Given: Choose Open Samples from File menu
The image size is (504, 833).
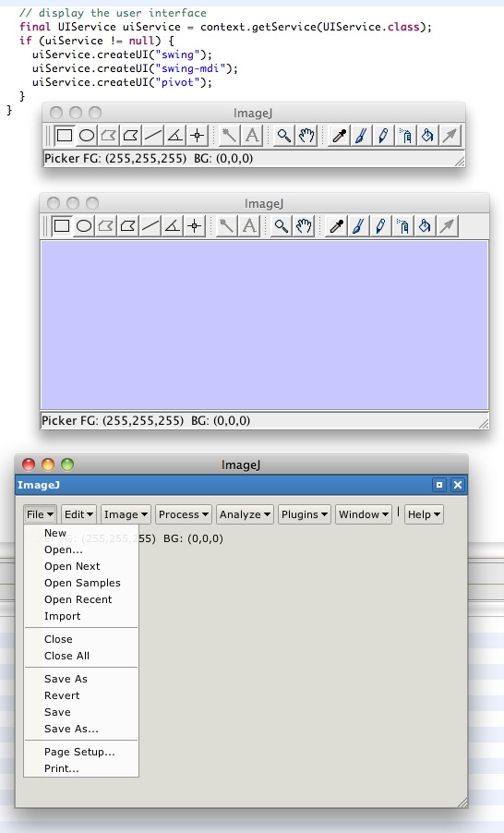Looking at the screenshot, I should coord(82,583).
